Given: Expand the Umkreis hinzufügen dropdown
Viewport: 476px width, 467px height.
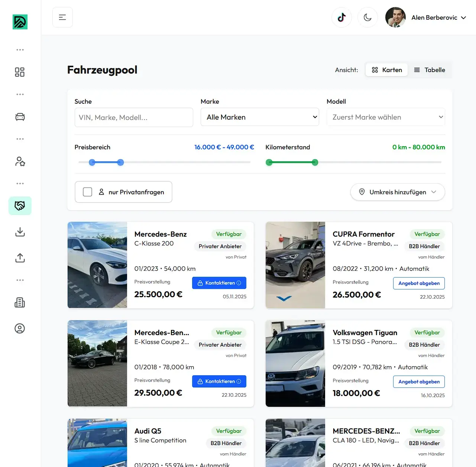Looking at the screenshot, I should click(397, 192).
